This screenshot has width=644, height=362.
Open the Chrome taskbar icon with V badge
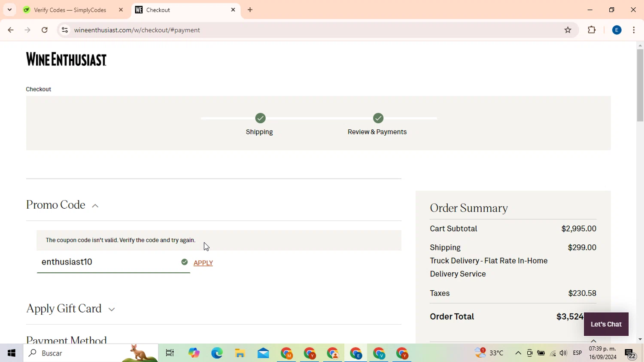tap(379, 353)
